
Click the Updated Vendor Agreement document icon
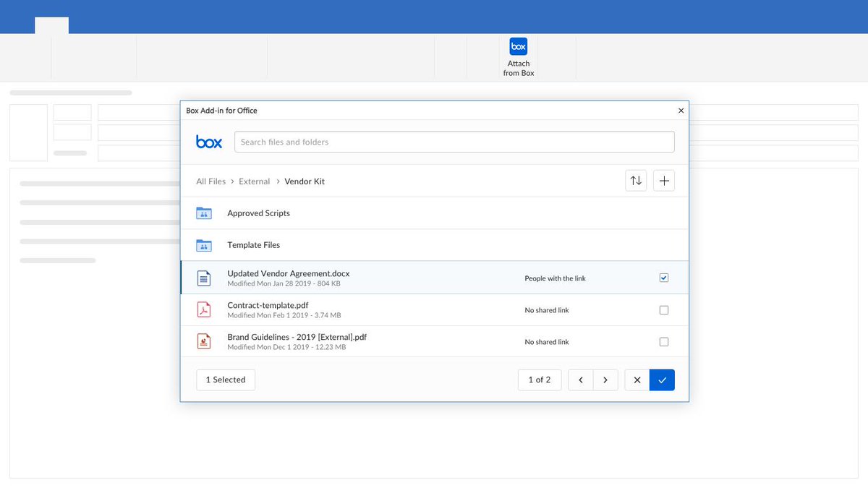(x=204, y=278)
